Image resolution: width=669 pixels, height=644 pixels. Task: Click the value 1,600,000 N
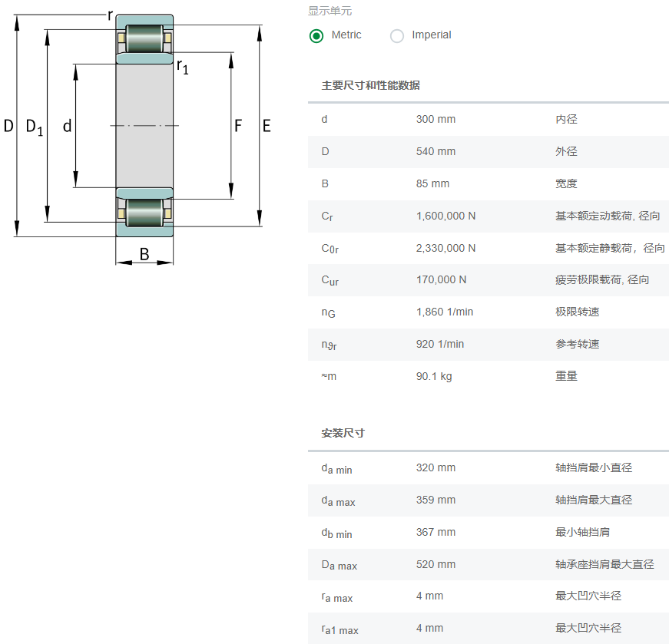click(x=445, y=216)
